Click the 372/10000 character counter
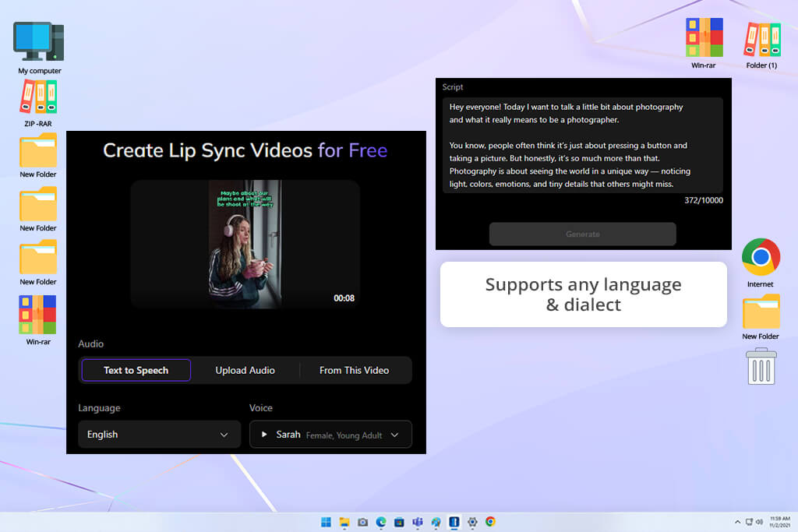 click(704, 200)
